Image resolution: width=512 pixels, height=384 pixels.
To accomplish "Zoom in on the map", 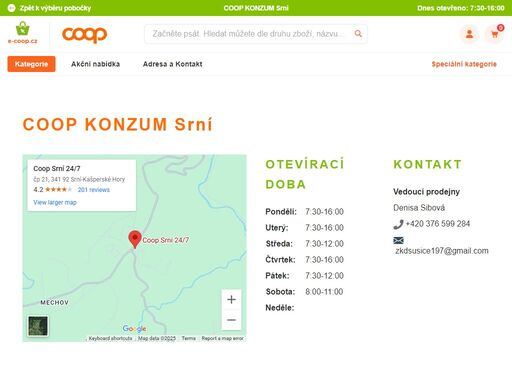I will (x=231, y=299).
